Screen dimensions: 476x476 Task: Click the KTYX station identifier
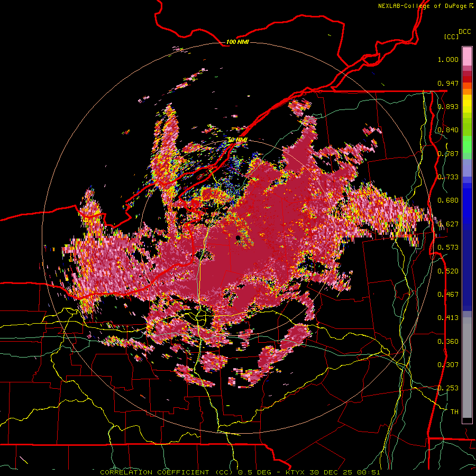click(x=296, y=472)
